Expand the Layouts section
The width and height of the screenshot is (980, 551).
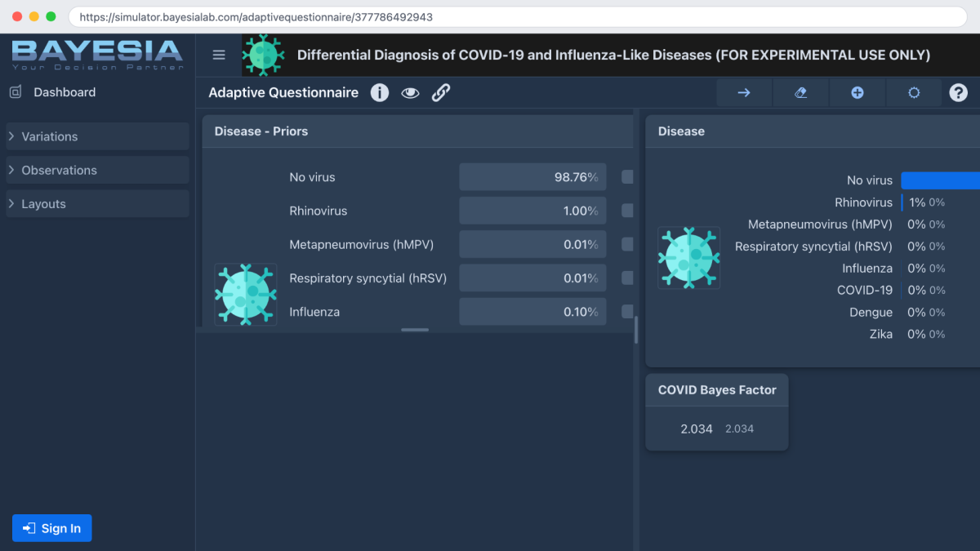click(98, 204)
